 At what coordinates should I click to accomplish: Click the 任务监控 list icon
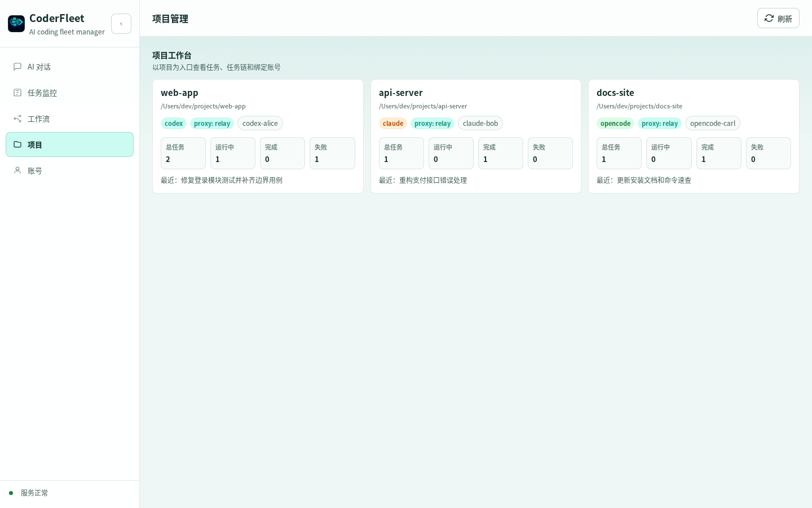pos(17,93)
